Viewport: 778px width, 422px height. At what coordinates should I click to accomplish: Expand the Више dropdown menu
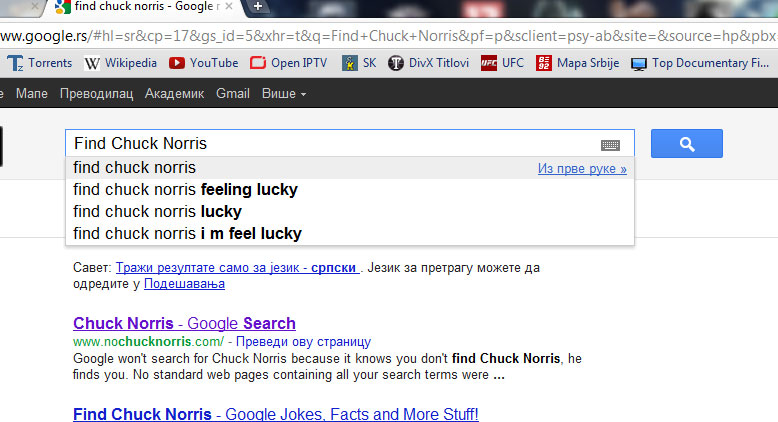(283, 94)
